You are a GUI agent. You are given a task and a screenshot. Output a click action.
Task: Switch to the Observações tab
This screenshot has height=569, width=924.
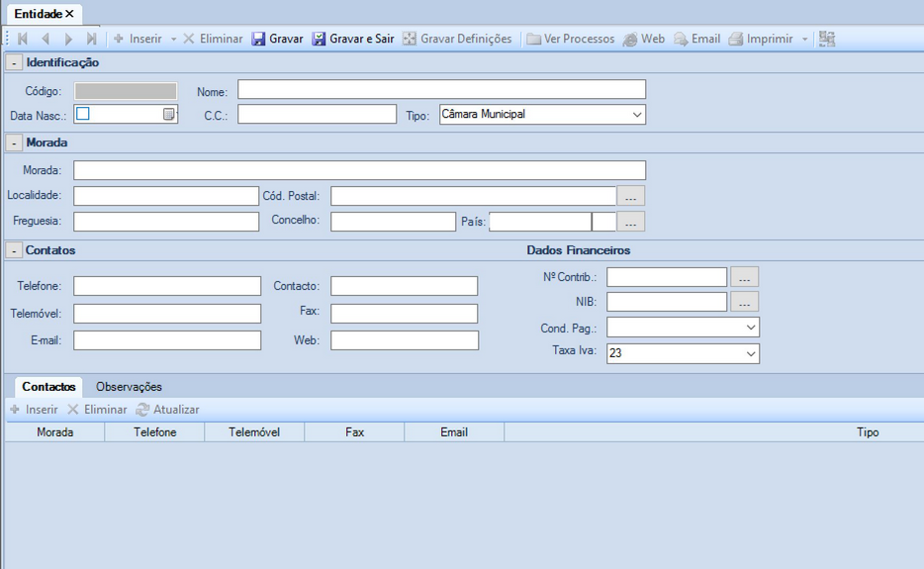point(129,387)
